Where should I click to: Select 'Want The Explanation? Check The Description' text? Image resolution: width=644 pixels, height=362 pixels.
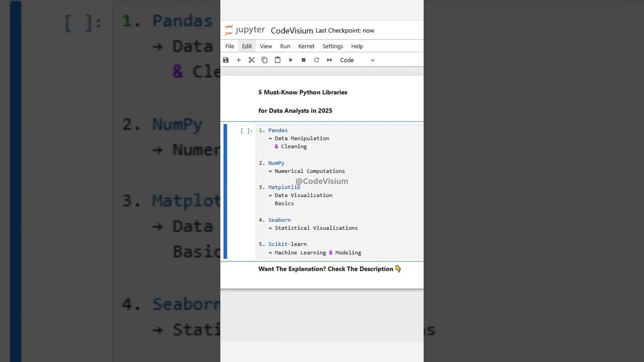(326, 269)
